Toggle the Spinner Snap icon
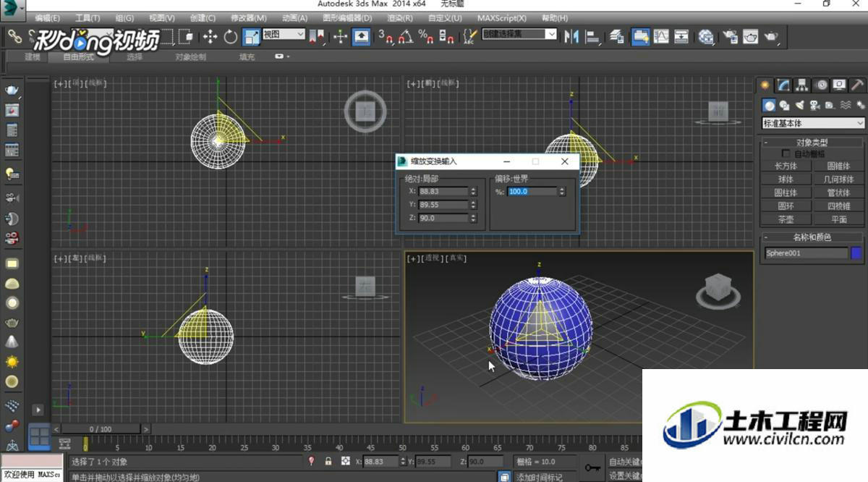The width and height of the screenshot is (868, 482). click(446, 36)
